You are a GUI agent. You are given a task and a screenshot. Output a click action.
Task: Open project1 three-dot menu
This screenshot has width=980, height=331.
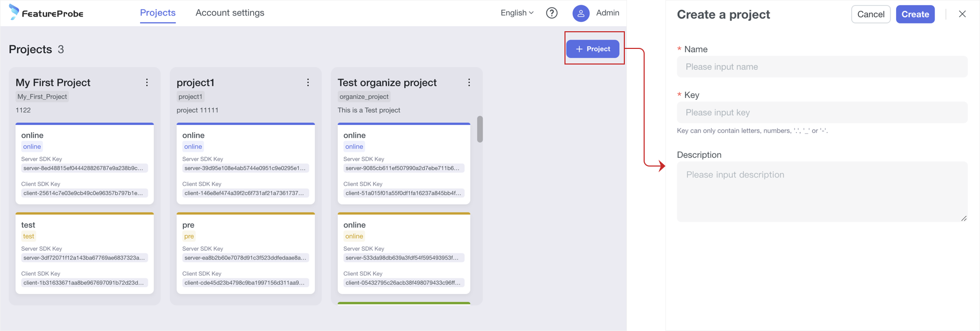(308, 83)
